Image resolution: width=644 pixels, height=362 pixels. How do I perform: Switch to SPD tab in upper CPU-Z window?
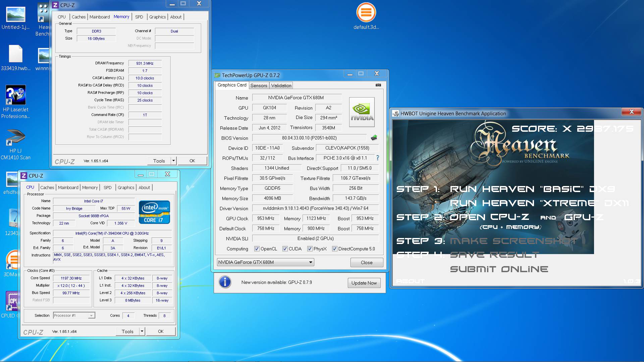point(139,17)
